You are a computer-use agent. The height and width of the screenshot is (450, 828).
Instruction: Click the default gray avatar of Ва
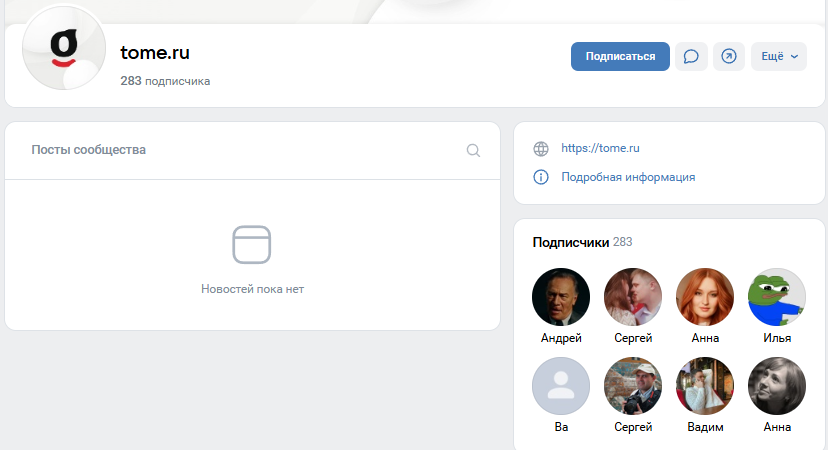coord(561,386)
